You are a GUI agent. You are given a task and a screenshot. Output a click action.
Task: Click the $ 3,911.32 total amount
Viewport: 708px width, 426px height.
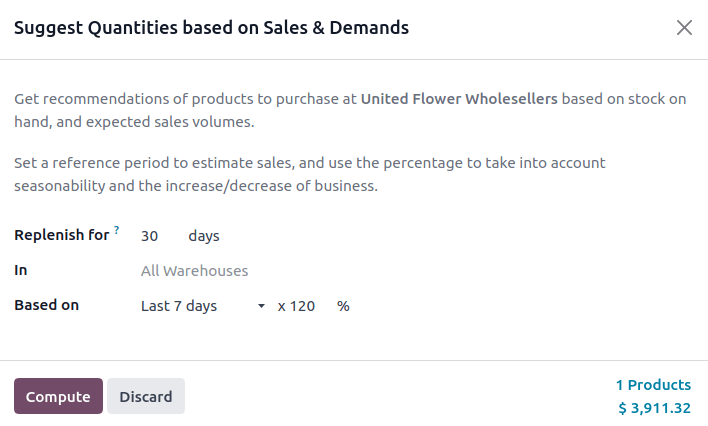[x=654, y=408]
